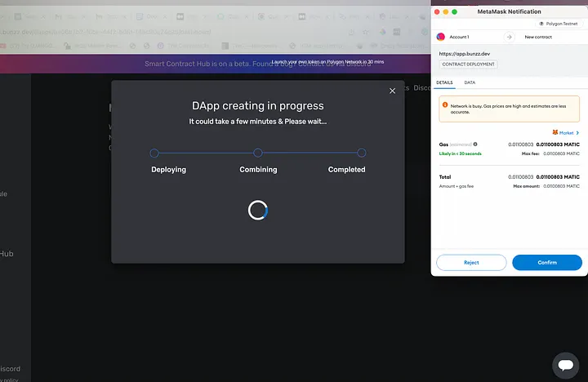
Task: Click the gas estimate info icon
Action: coord(474,144)
